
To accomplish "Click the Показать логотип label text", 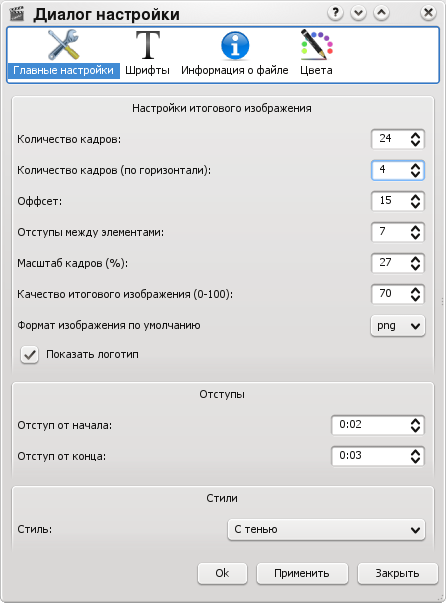I will click(92, 354).
